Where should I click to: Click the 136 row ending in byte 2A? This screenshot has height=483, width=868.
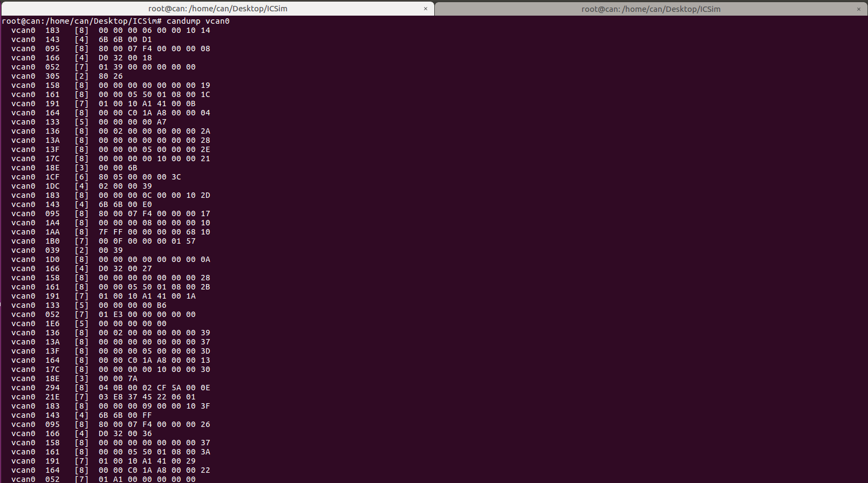(x=111, y=131)
